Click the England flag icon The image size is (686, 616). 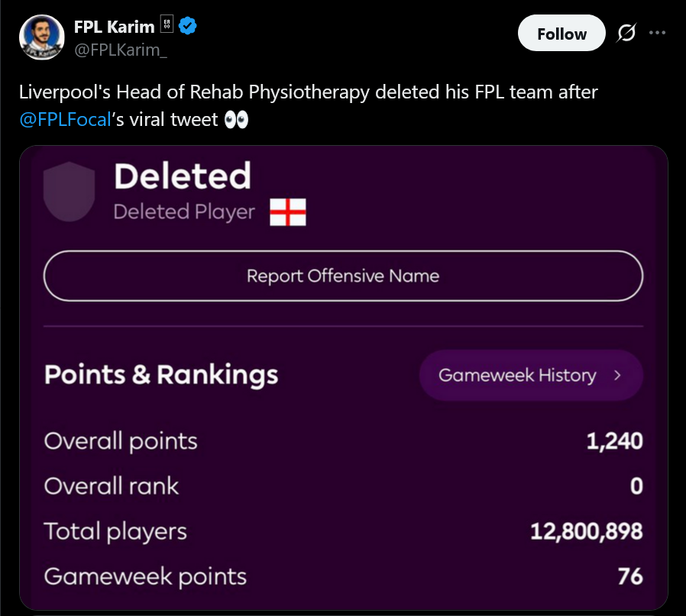point(288,212)
